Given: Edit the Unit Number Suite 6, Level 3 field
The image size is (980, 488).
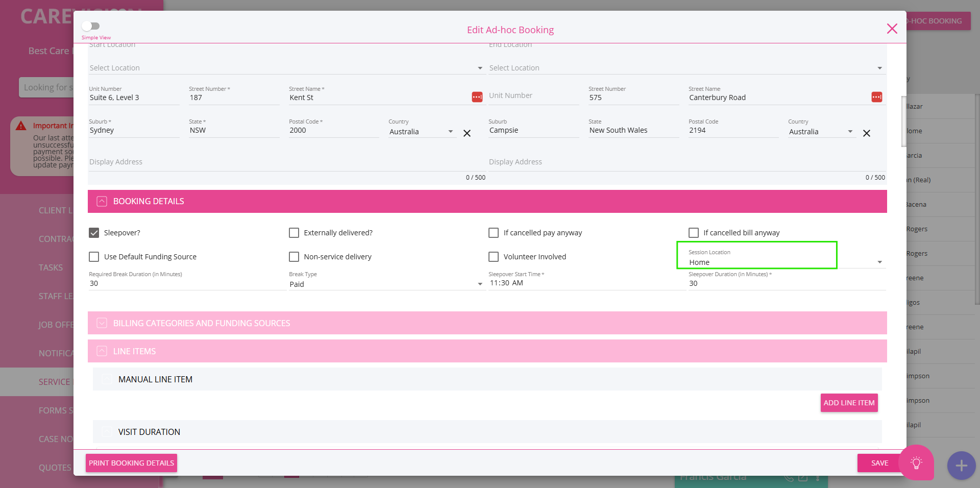Looking at the screenshot, I should 134,97.
